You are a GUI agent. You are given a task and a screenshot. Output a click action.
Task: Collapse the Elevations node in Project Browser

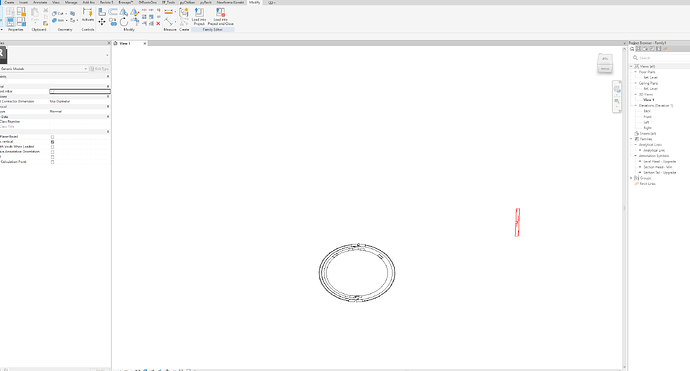pyautogui.click(x=636, y=106)
